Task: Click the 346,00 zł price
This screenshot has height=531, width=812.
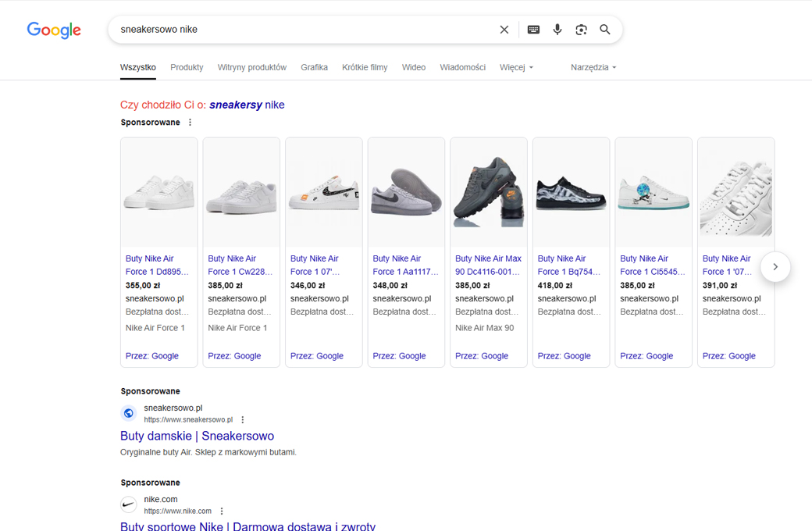Action: coord(308,286)
